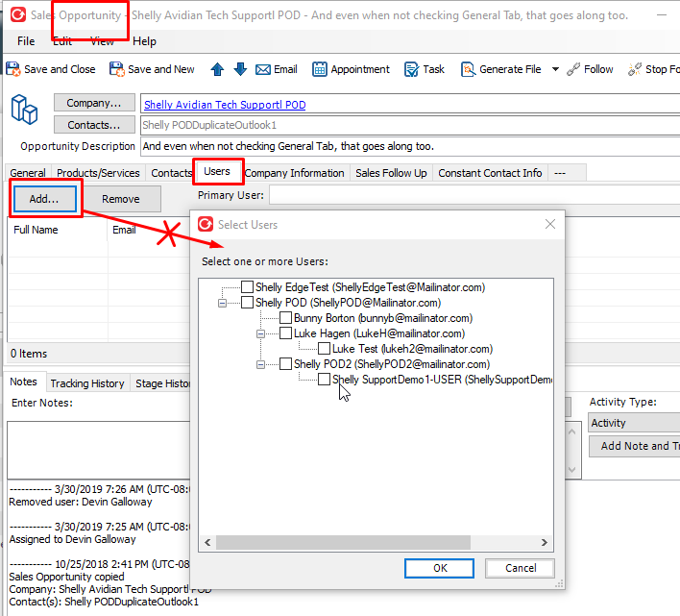The width and height of the screenshot is (680, 616).
Task: Click the Save and Close disk icon
Action: coord(13,69)
